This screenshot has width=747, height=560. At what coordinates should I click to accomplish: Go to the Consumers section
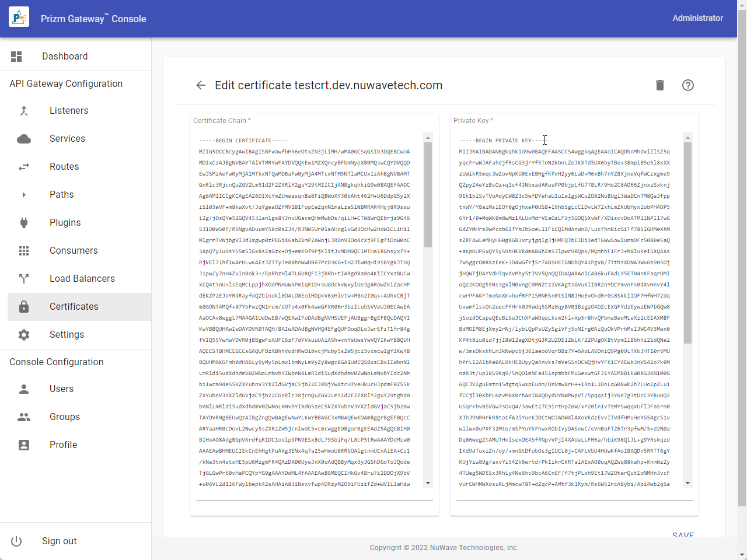click(x=74, y=251)
